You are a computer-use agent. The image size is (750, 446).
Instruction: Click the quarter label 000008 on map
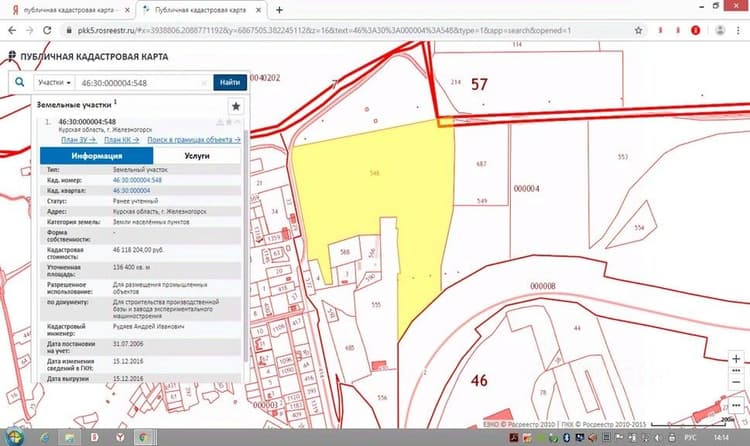542,286
